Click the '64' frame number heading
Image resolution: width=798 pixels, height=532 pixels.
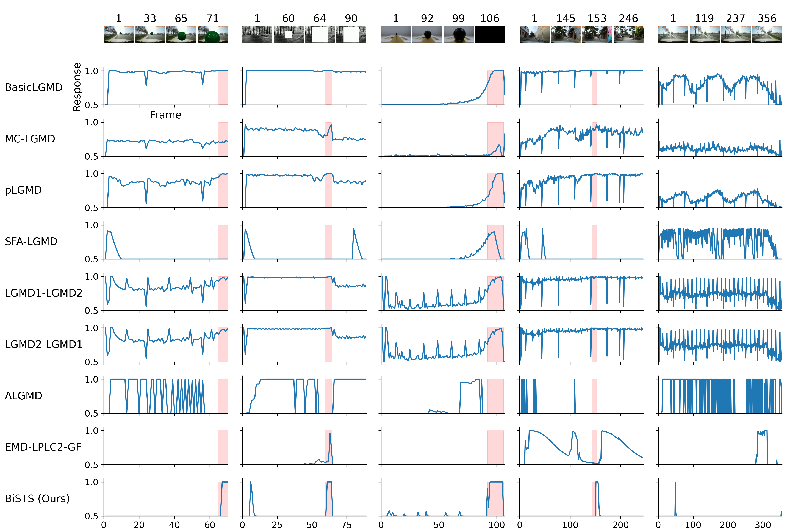(320, 19)
